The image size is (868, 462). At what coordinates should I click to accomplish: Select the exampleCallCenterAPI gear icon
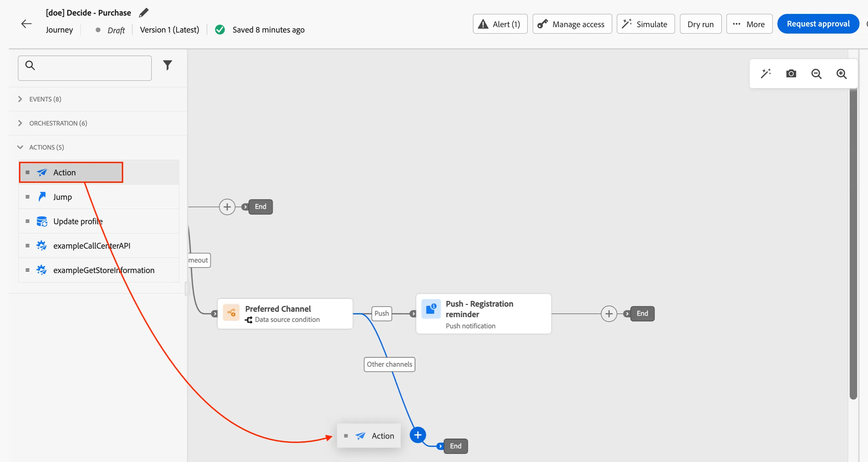tap(42, 246)
